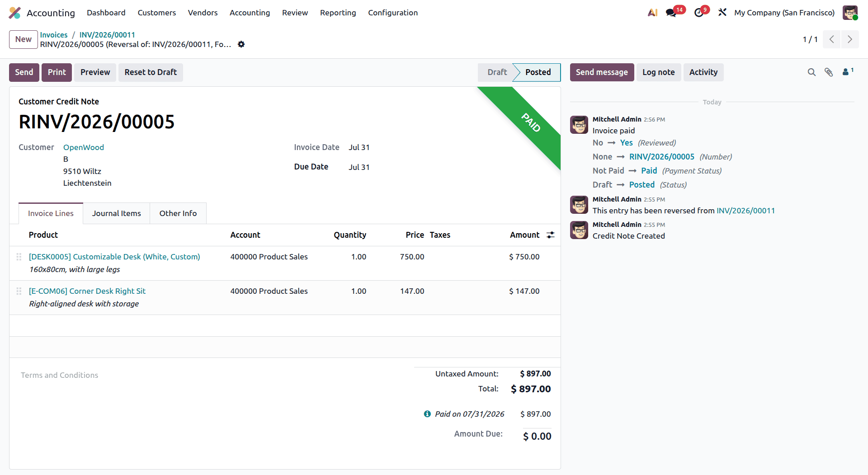The image size is (868, 475).
Task: Open INV/2026/00011 link in chatter message
Action: (746, 211)
